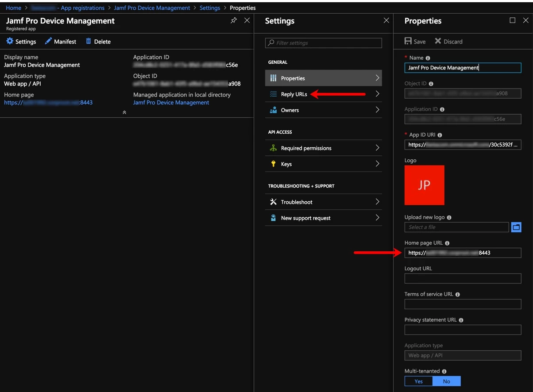The height and width of the screenshot is (392, 533).
Task: Expand the Properties row chevron
Action: pos(377,78)
